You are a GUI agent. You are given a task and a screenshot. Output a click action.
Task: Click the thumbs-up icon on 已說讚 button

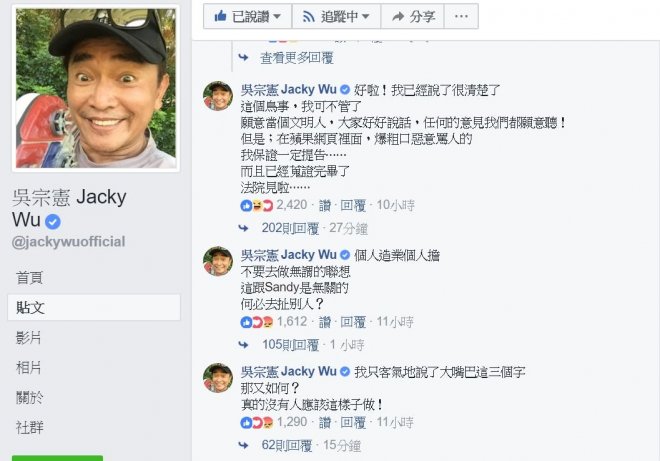point(220,16)
